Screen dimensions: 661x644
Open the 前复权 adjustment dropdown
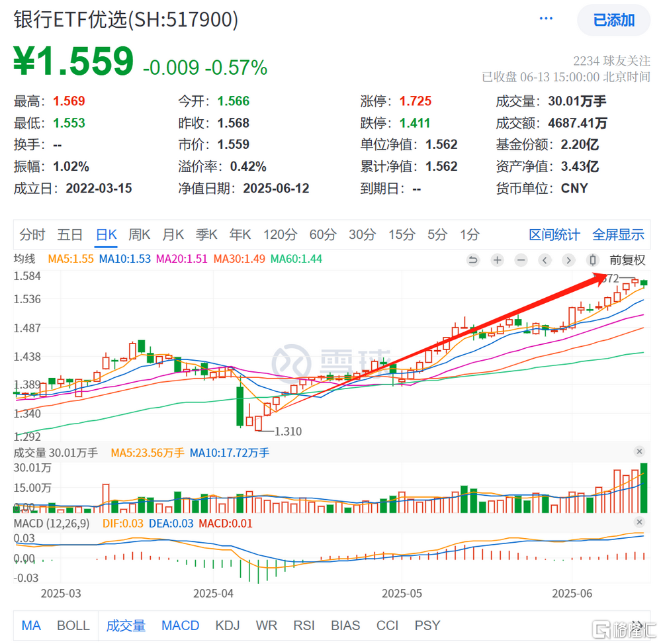(627, 260)
